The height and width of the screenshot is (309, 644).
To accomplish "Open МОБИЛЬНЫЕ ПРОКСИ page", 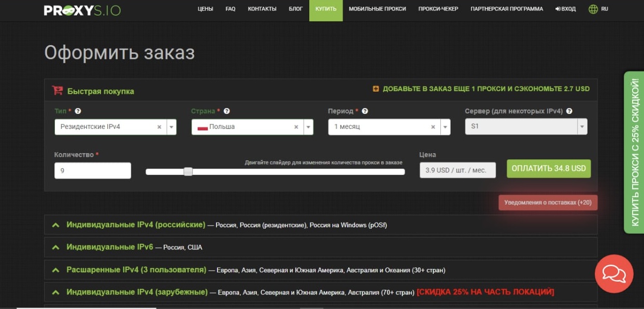I will click(377, 9).
